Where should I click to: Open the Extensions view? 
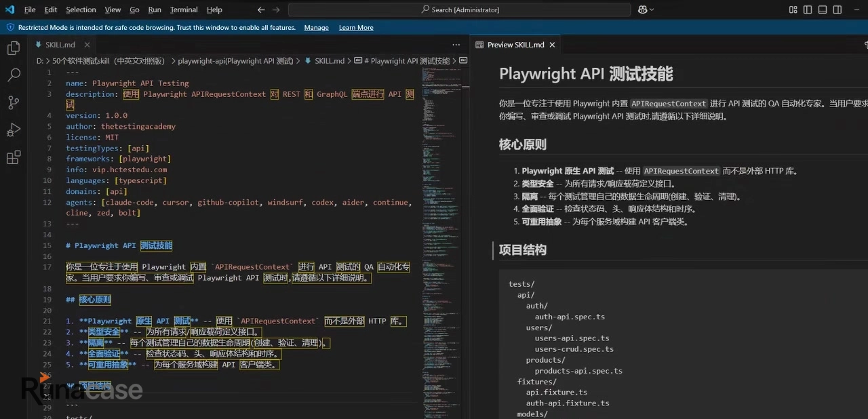(x=14, y=158)
